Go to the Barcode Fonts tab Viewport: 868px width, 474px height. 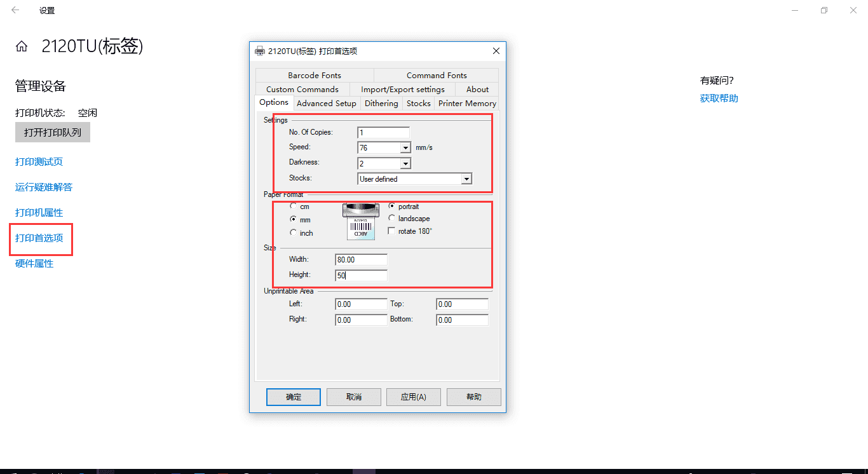point(315,75)
